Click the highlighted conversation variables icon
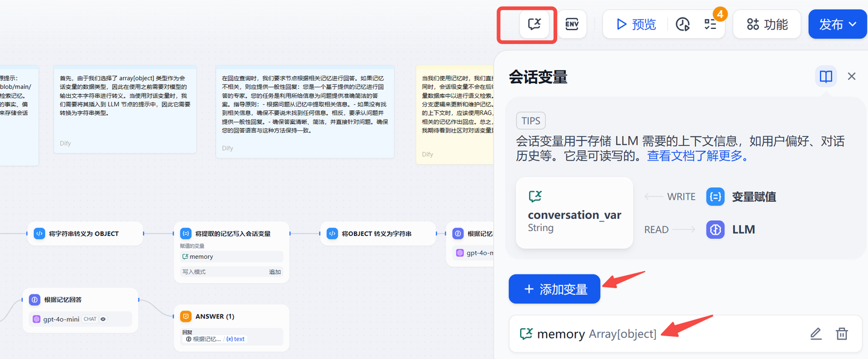Viewport: 868px width, 359px height. [x=533, y=24]
